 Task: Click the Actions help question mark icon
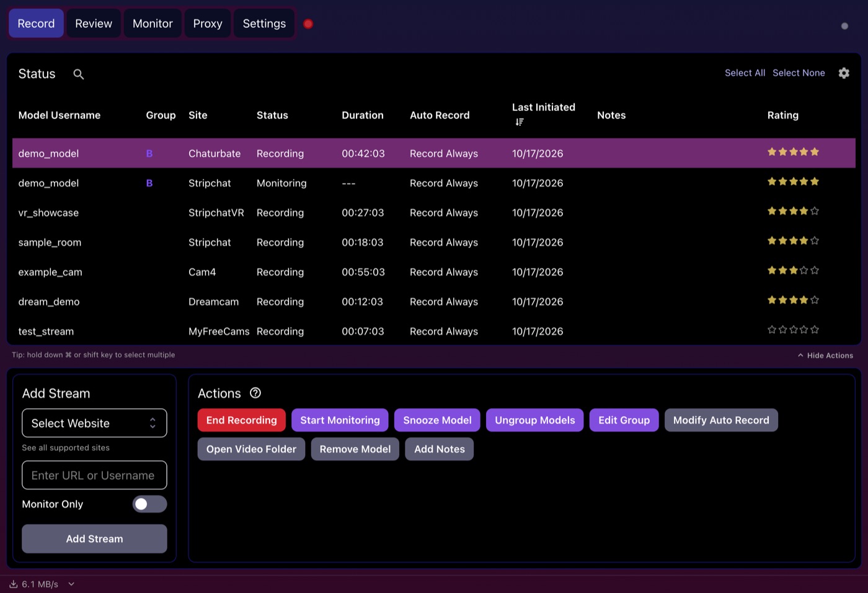255,393
